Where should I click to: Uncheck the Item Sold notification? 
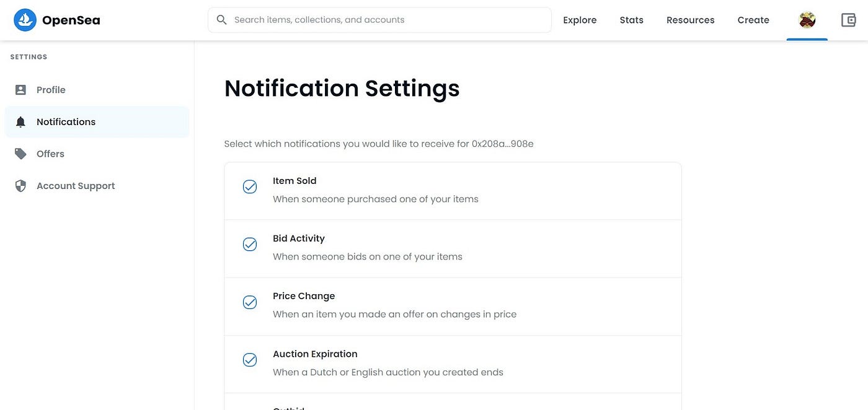coord(250,186)
